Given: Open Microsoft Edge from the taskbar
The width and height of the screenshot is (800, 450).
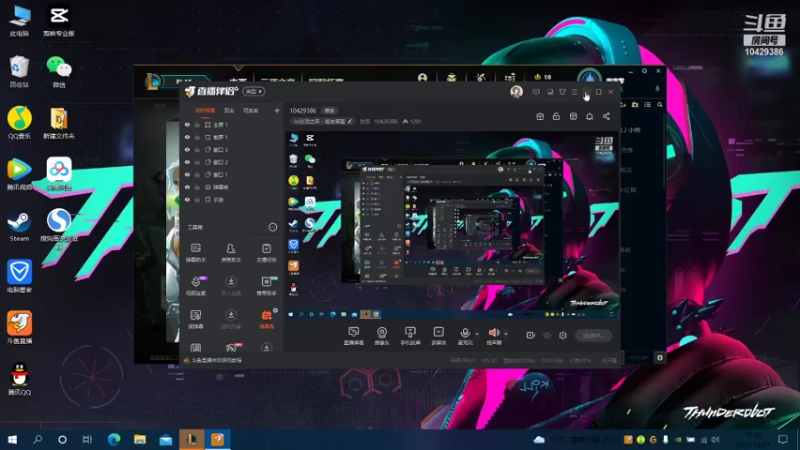Looking at the screenshot, I should tap(114, 439).
